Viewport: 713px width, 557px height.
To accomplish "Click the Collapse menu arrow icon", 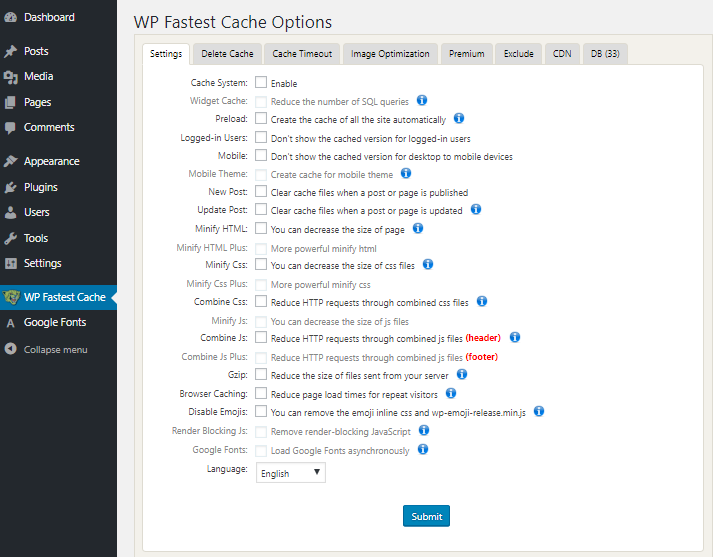I will coord(10,349).
